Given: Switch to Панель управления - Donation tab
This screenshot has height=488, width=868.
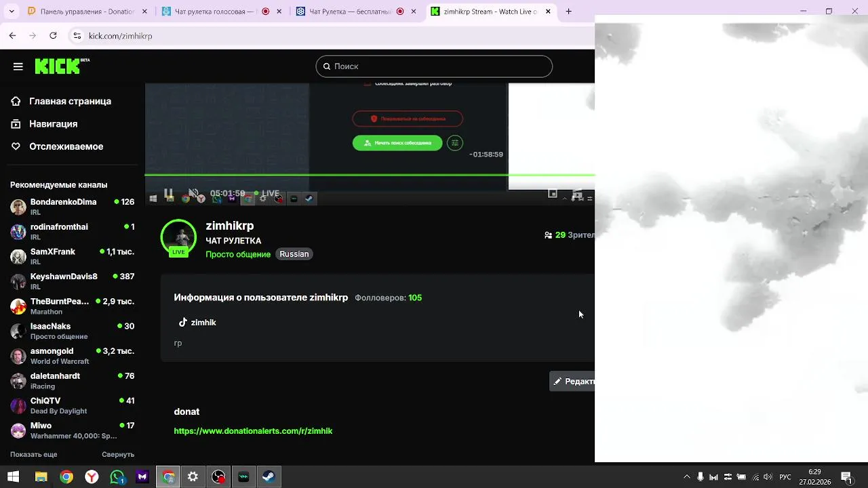Looking at the screenshot, I should pos(88,12).
